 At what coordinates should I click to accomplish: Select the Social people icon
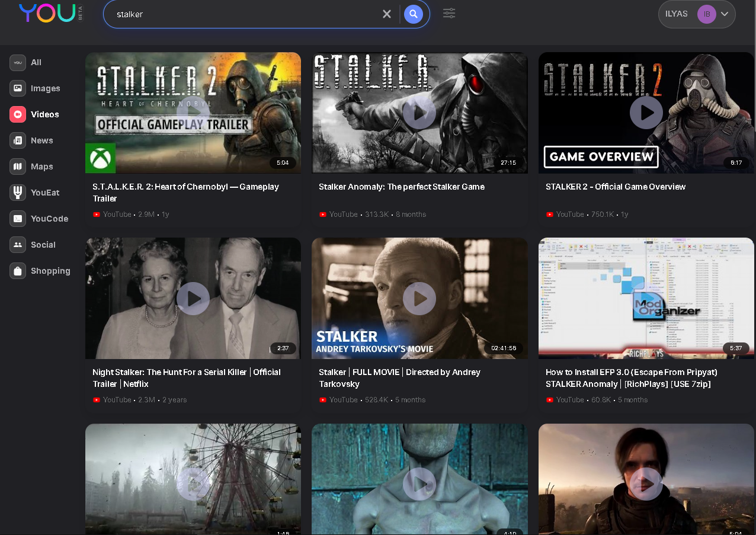[x=18, y=245]
